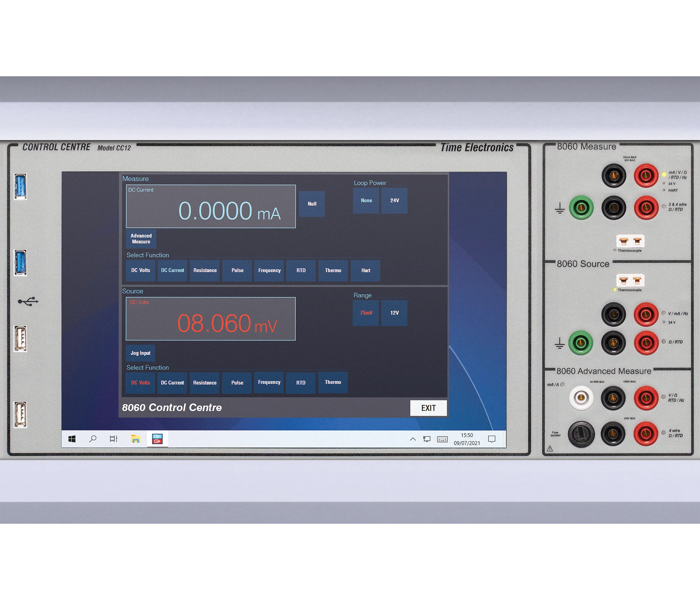
Task: Exit the 8060 Control Centre
Action: [428, 408]
